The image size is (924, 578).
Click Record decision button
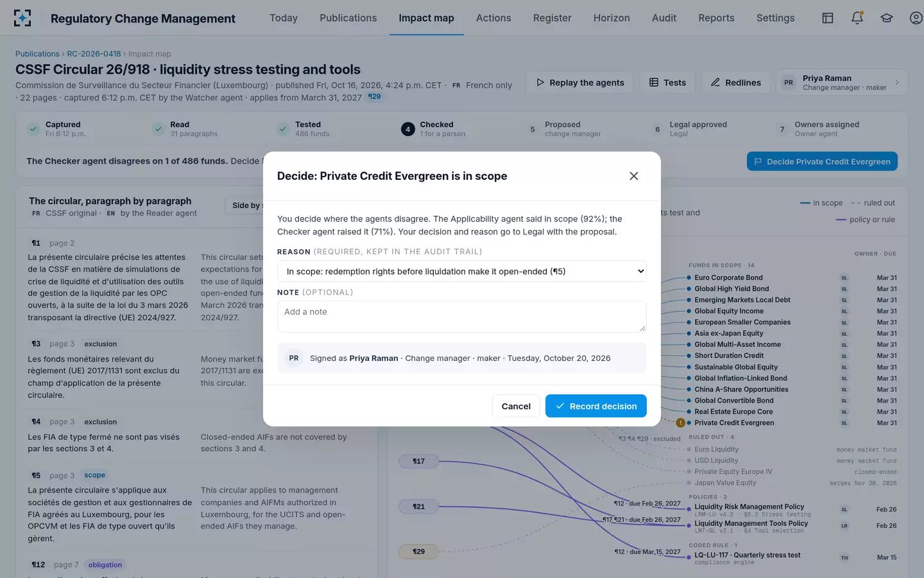[595, 406]
